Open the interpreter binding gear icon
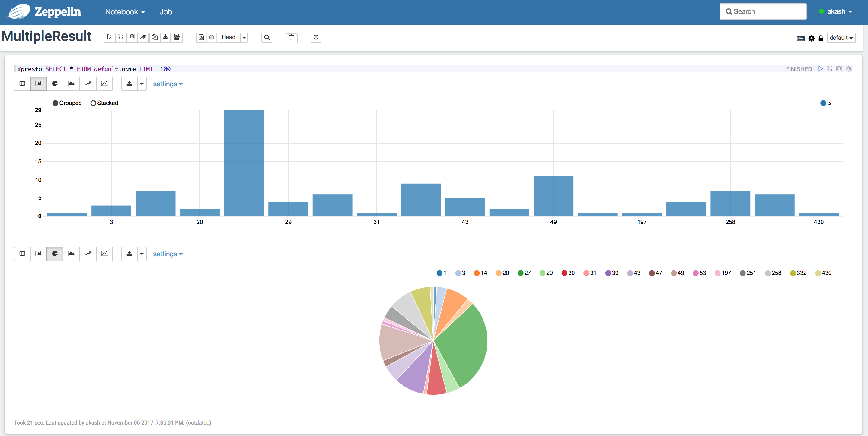This screenshot has width=868, height=436. (x=811, y=38)
